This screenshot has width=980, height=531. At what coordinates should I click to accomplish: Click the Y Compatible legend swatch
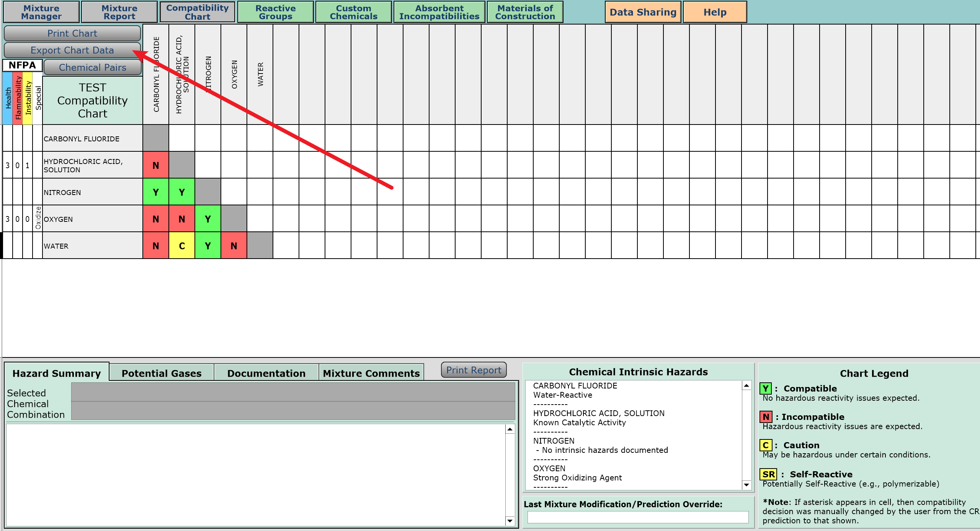[x=766, y=388]
